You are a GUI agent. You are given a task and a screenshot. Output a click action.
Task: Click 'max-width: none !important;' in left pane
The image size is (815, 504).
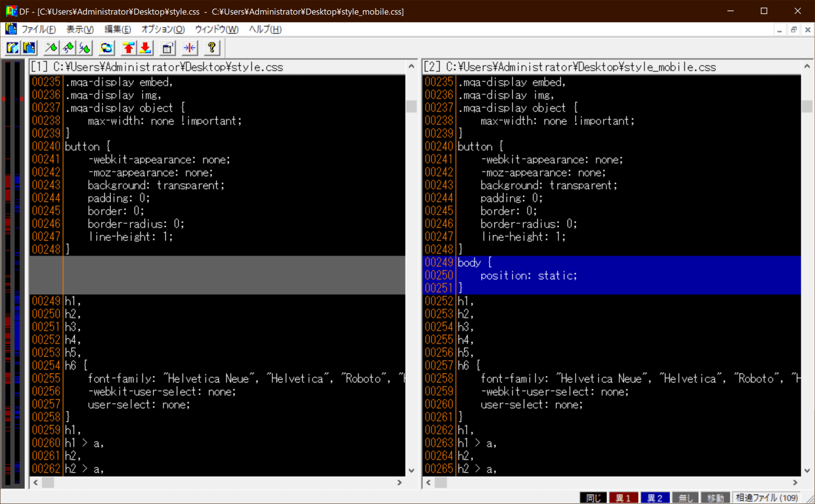[x=165, y=121]
